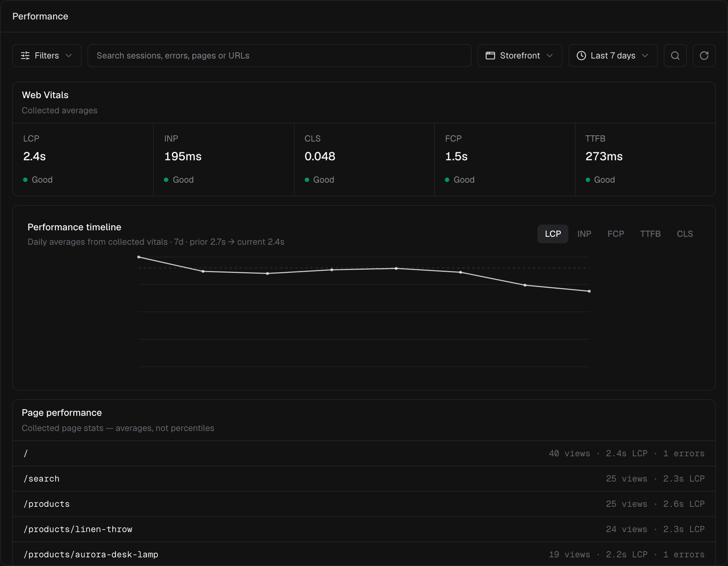Open the /products/linen-throw page row
The image size is (728, 566).
point(364,529)
